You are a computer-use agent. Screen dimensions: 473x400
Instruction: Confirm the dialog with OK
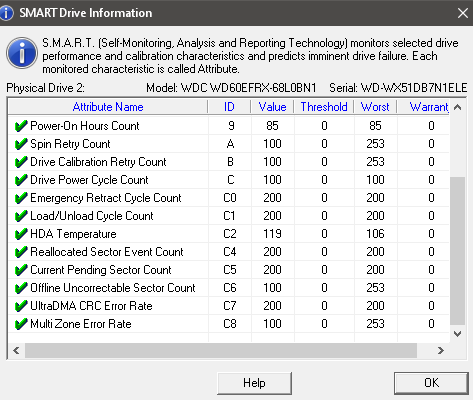[x=431, y=383]
